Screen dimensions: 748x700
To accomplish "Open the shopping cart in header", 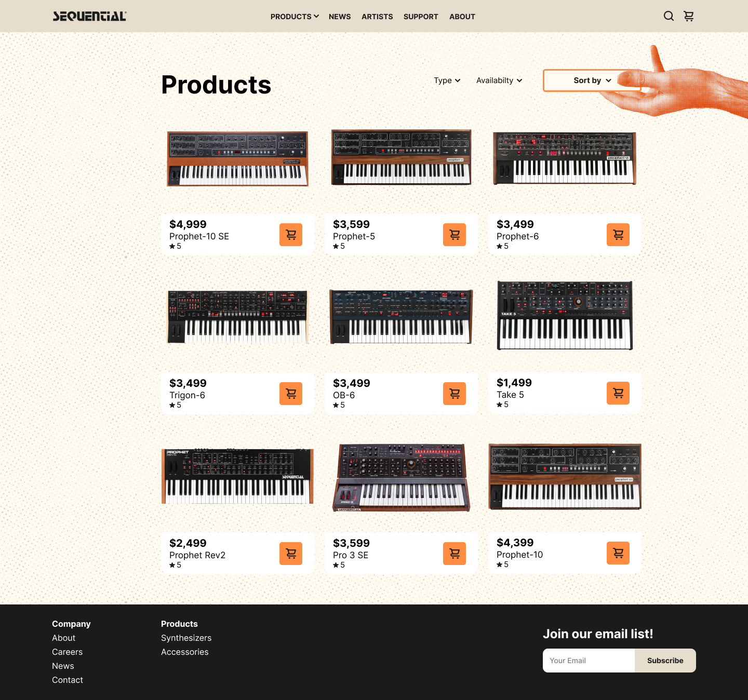I will (689, 16).
